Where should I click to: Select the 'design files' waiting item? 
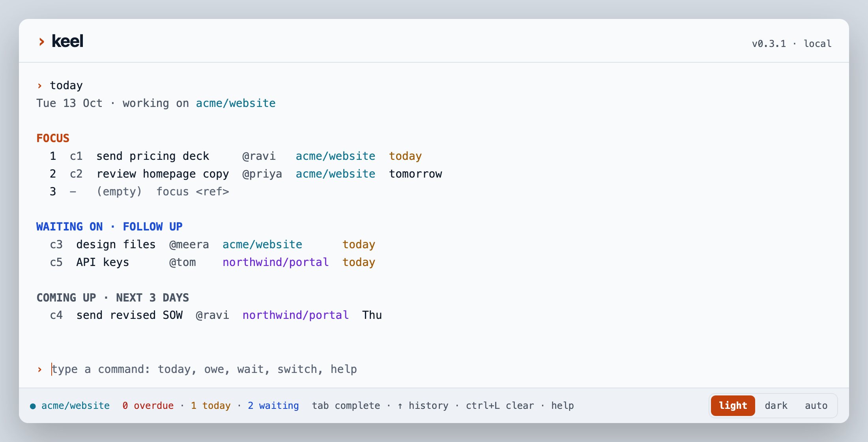tap(116, 245)
